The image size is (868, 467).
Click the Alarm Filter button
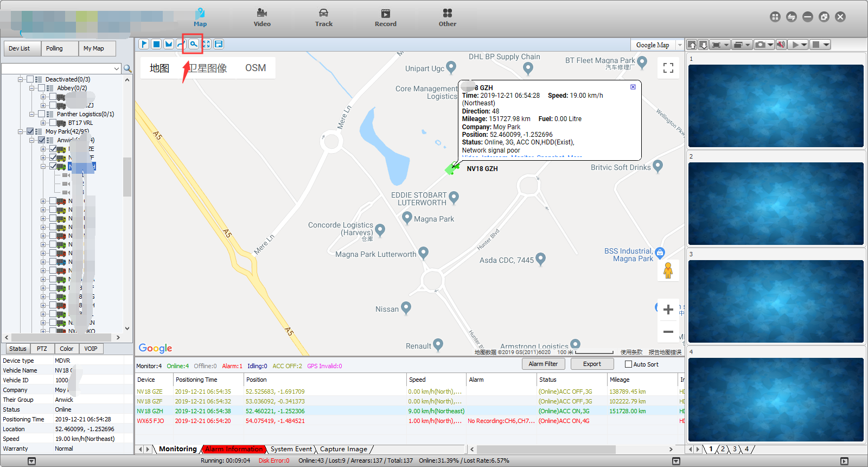coord(543,364)
